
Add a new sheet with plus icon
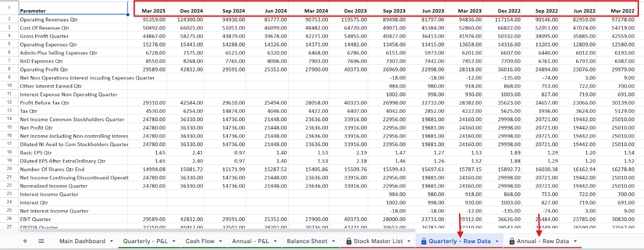click(x=25, y=241)
